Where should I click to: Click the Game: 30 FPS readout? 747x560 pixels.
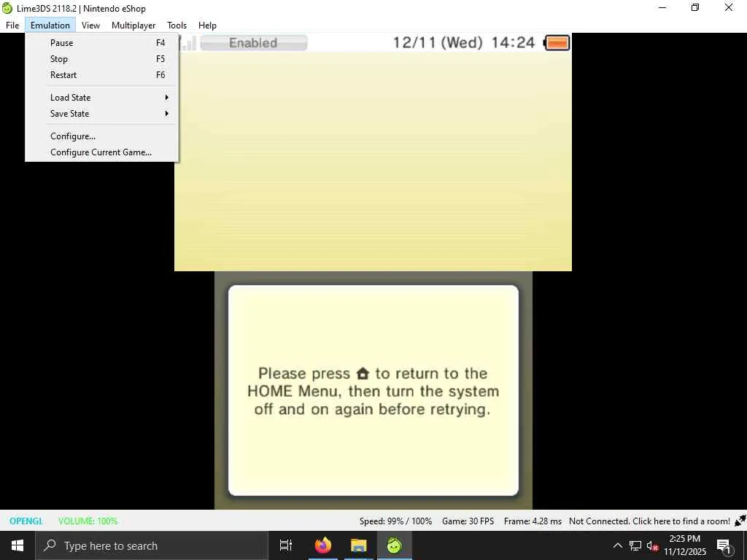[x=468, y=521]
